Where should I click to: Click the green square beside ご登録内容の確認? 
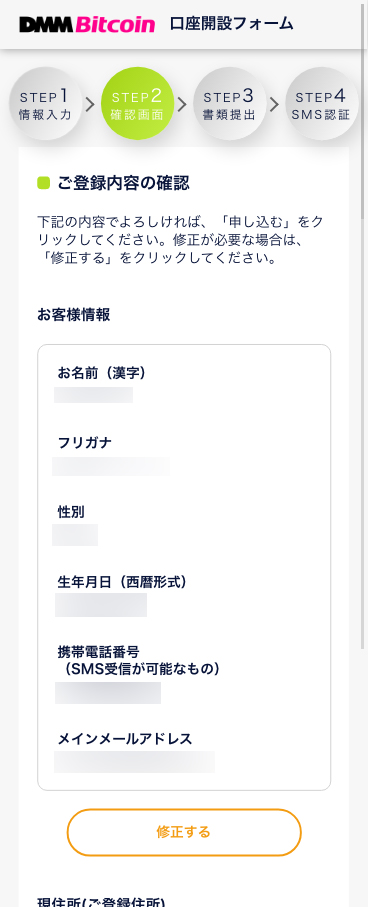(x=44, y=183)
